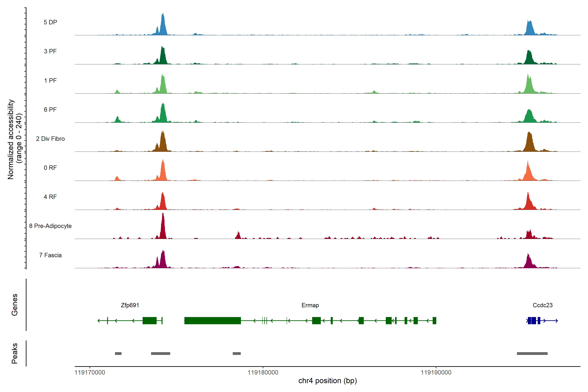The width and height of the screenshot is (588, 392).
Task: Click the rightmost gray peak bar
Action: point(532,353)
